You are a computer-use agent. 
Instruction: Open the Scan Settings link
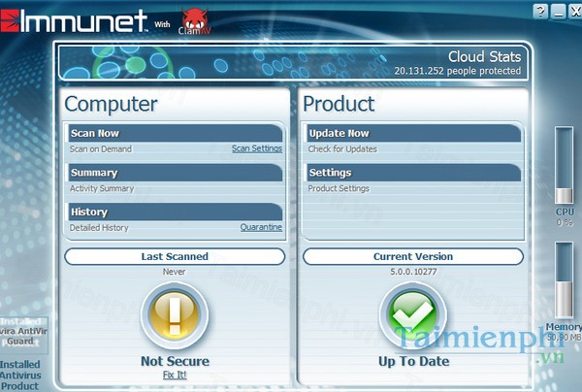tap(257, 148)
